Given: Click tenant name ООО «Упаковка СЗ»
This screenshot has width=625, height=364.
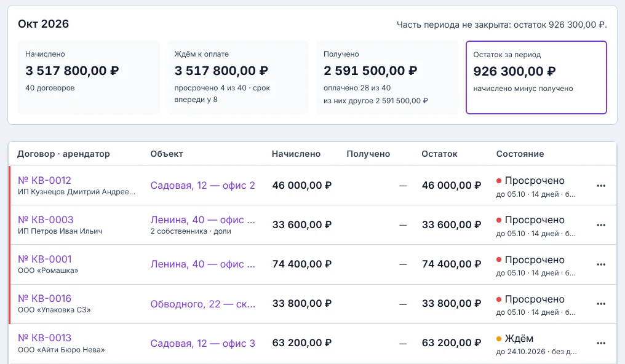Looking at the screenshot, I should [x=54, y=311].
